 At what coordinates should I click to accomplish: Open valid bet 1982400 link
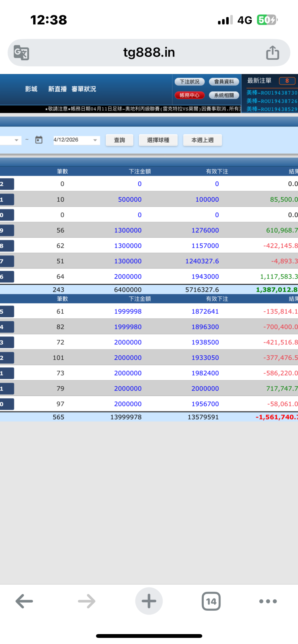click(205, 373)
